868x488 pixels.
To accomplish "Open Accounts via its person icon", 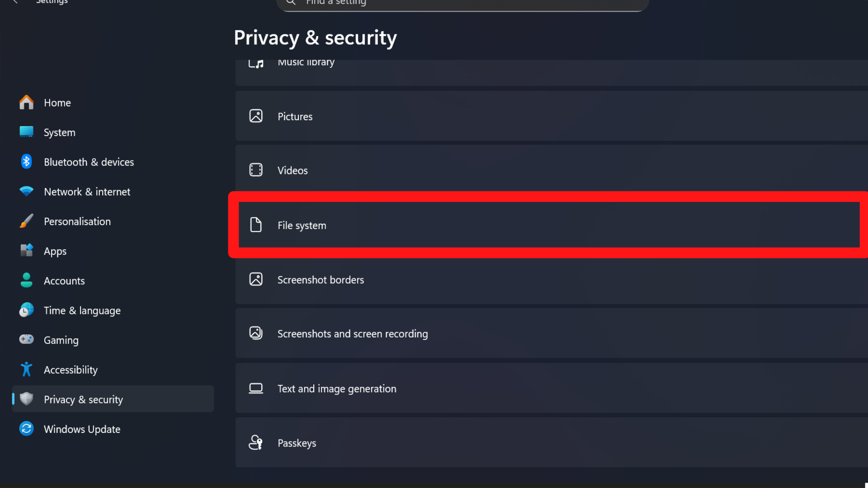I will click(x=26, y=280).
